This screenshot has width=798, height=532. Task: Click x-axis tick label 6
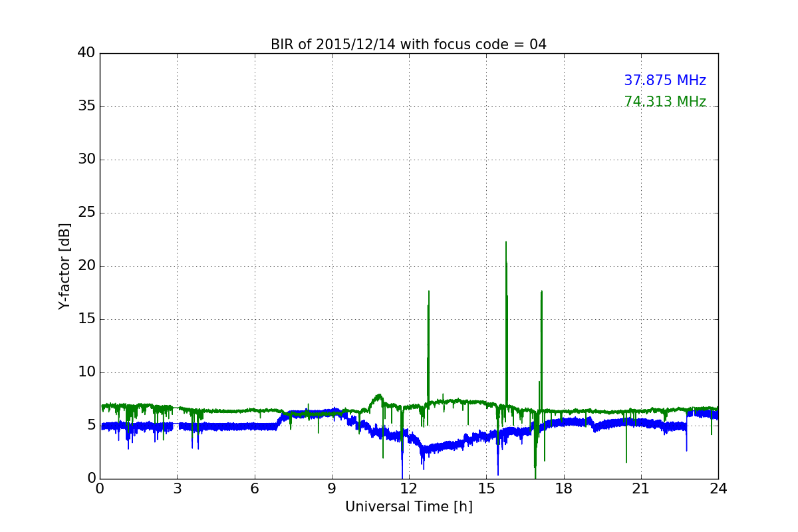[x=254, y=489]
